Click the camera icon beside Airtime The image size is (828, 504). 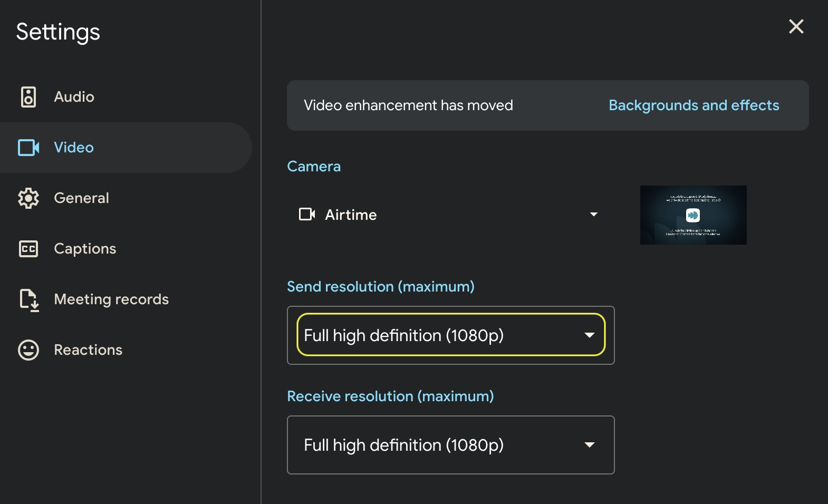(307, 215)
